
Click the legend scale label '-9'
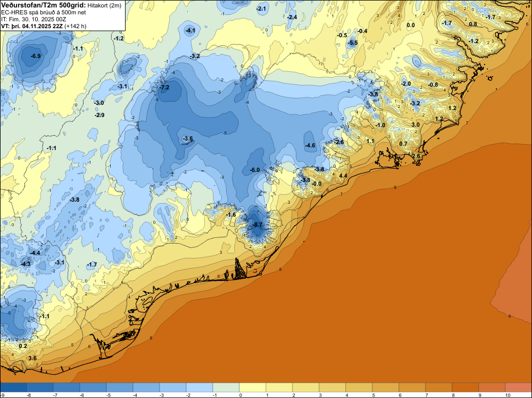(2, 395)
